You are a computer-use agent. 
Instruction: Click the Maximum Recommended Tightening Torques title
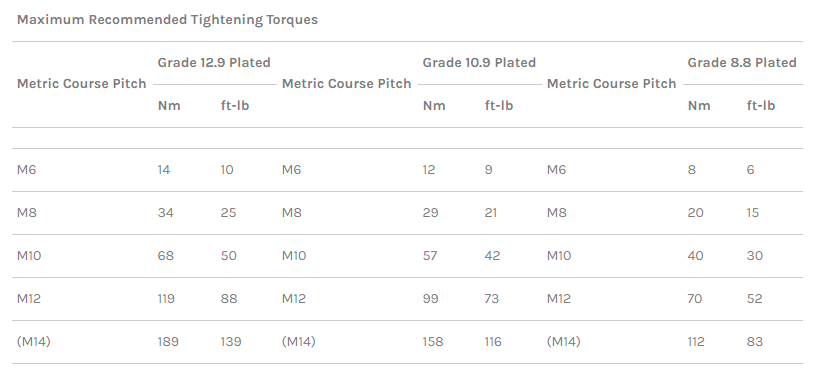[167, 20]
